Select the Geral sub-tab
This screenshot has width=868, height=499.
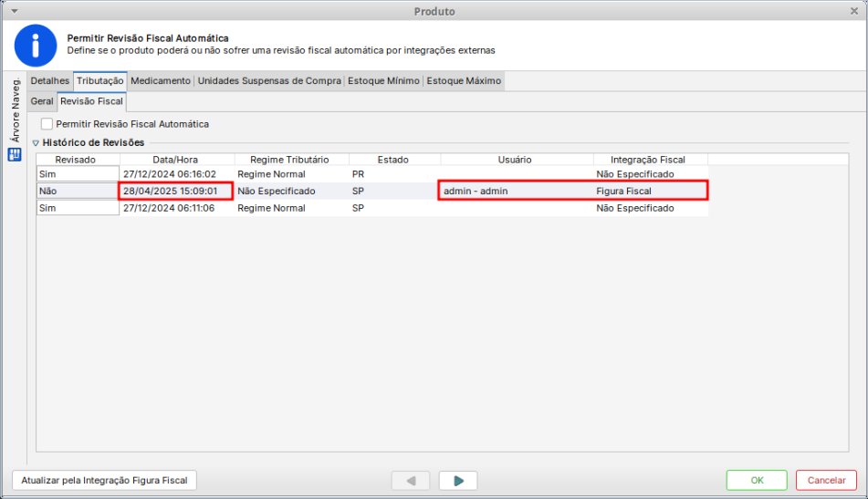click(x=42, y=101)
